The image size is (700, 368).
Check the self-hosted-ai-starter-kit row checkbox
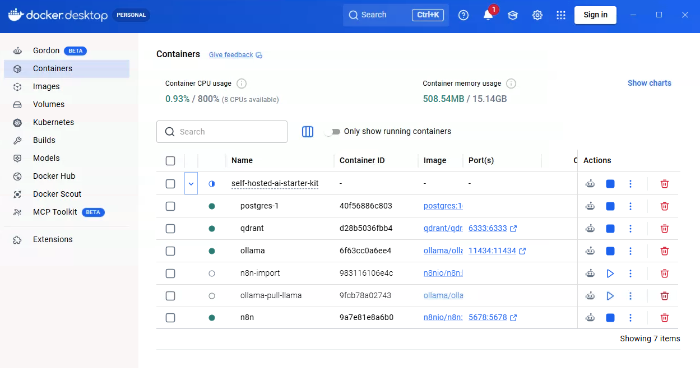point(170,184)
